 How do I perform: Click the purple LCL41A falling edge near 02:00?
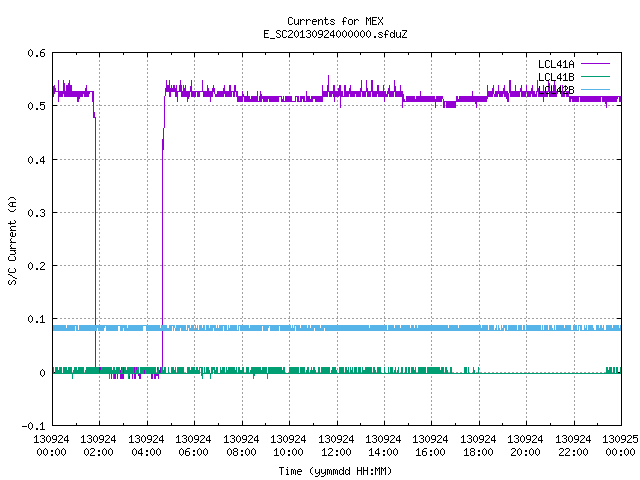[96, 241]
